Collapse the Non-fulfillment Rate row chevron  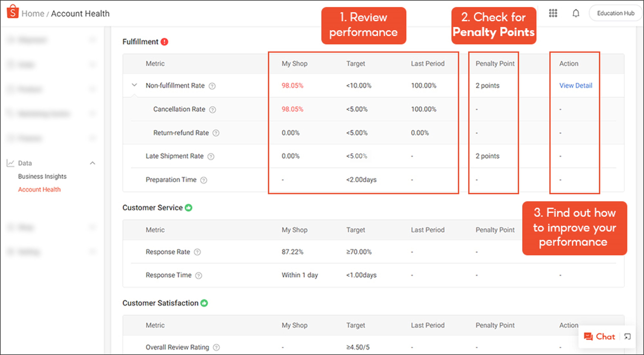click(x=134, y=85)
